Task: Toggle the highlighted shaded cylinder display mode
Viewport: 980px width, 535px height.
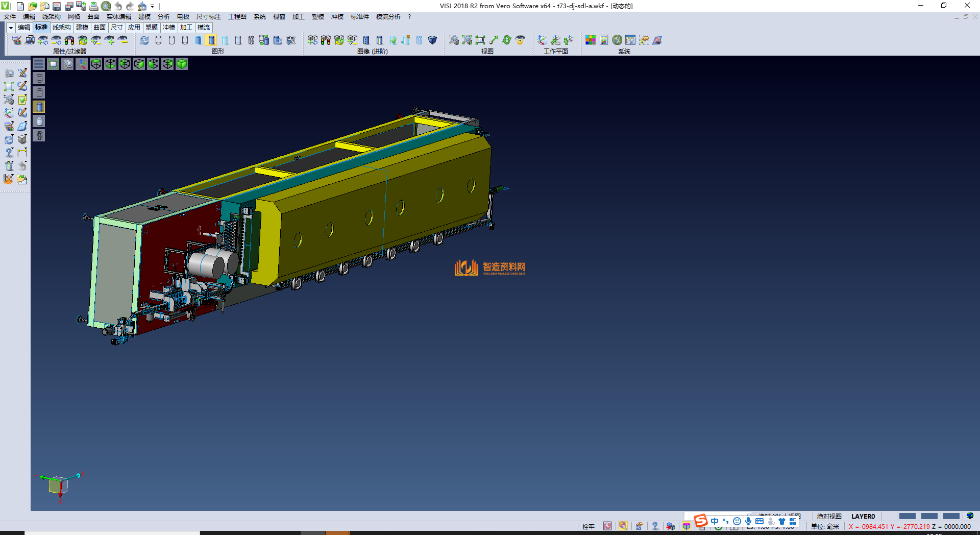Action: pos(211,40)
